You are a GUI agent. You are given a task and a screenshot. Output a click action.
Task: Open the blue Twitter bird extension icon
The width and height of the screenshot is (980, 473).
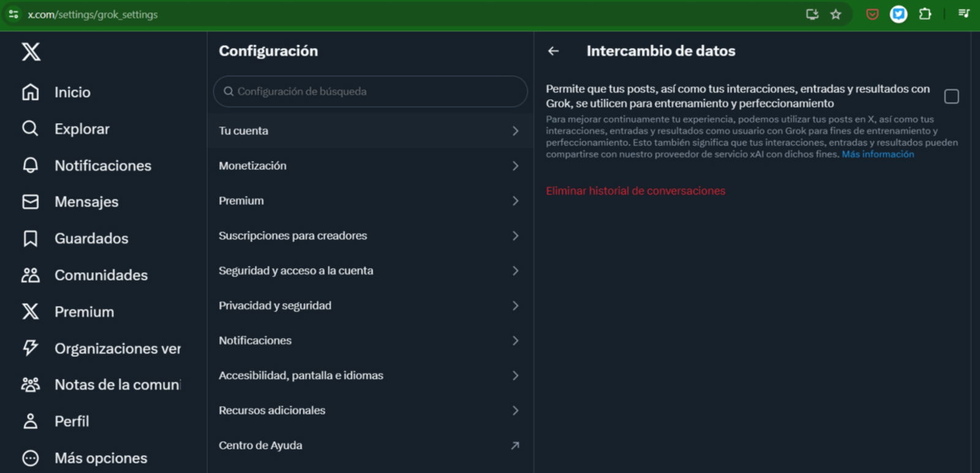point(899,14)
